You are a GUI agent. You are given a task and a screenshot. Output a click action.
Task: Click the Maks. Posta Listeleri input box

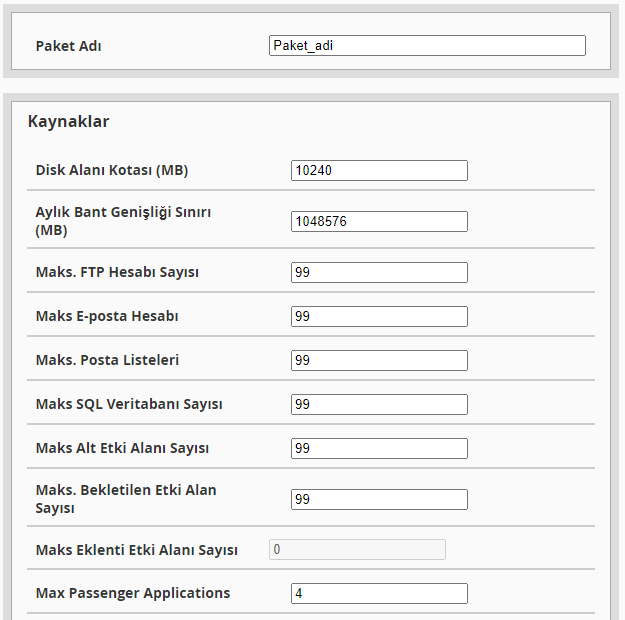[x=379, y=361]
